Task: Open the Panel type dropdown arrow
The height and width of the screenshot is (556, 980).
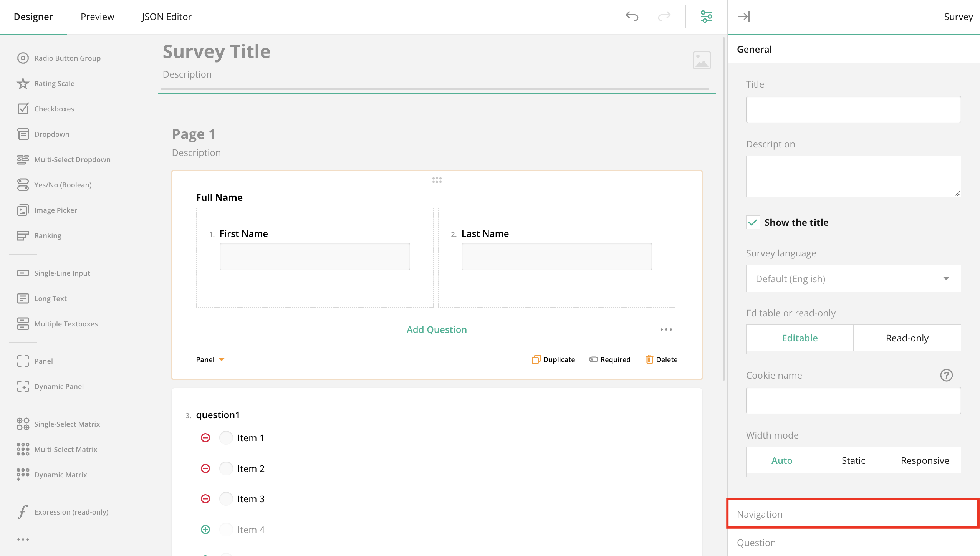Action: pos(222,359)
